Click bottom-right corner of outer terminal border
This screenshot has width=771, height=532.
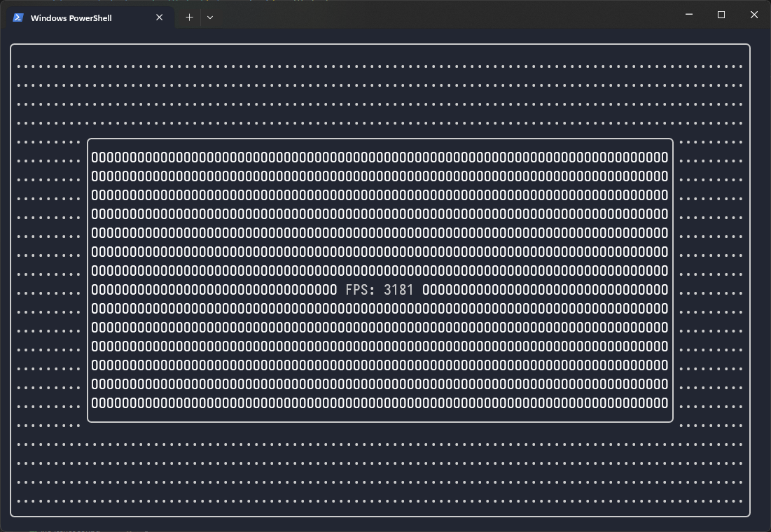pos(749,515)
